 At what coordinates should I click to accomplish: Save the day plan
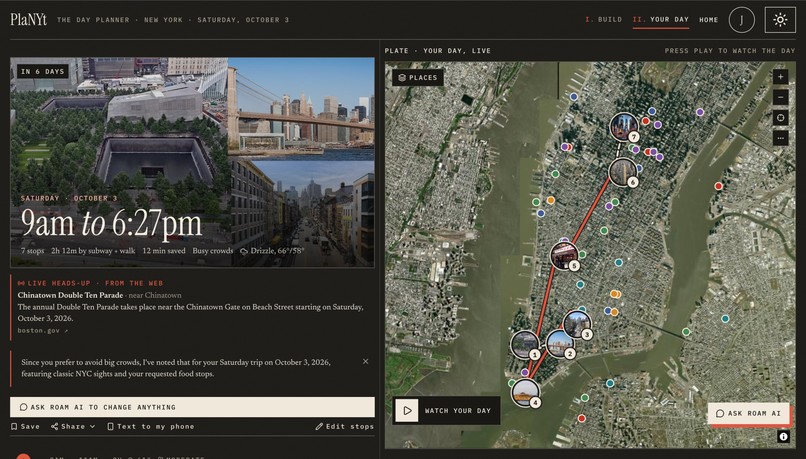pos(25,426)
